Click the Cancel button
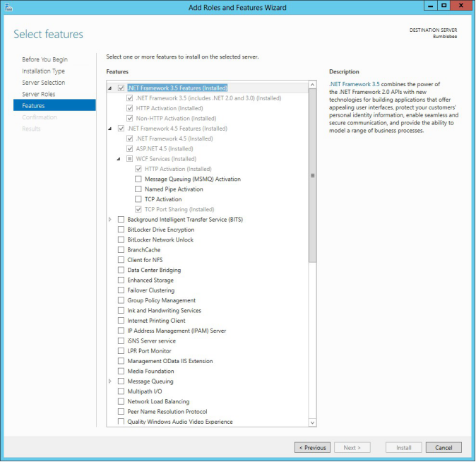The image size is (476, 462). [x=444, y=447]
